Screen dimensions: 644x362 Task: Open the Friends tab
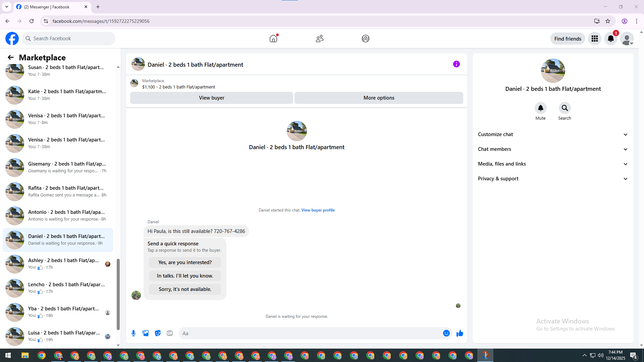(x=319, y=39)
